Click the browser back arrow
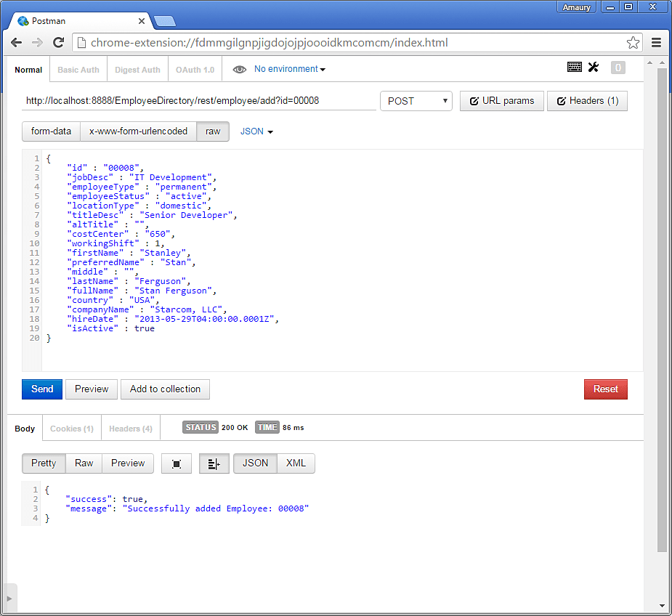The width and height of the screenshot is (672, 616). [x=16, y=42]
